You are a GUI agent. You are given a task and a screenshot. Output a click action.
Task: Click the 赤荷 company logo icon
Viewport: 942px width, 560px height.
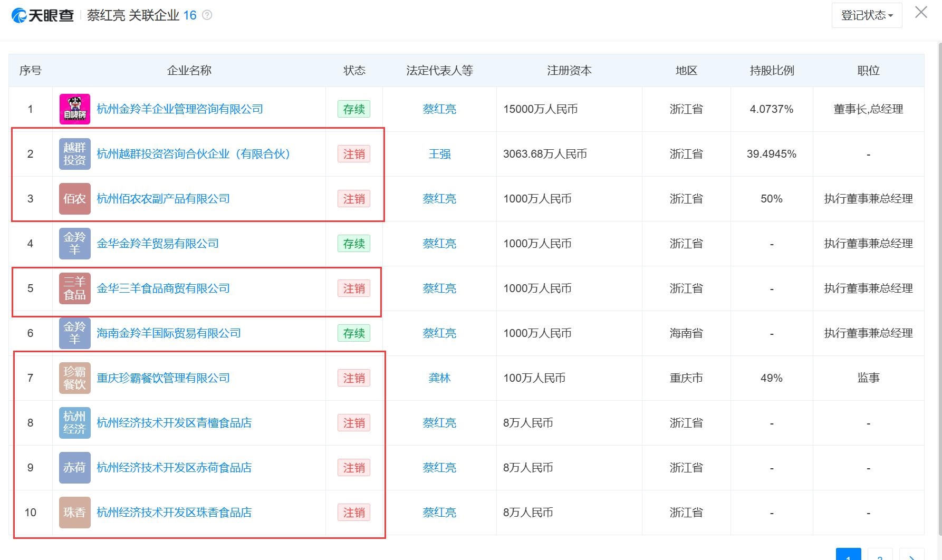[74, 468]
